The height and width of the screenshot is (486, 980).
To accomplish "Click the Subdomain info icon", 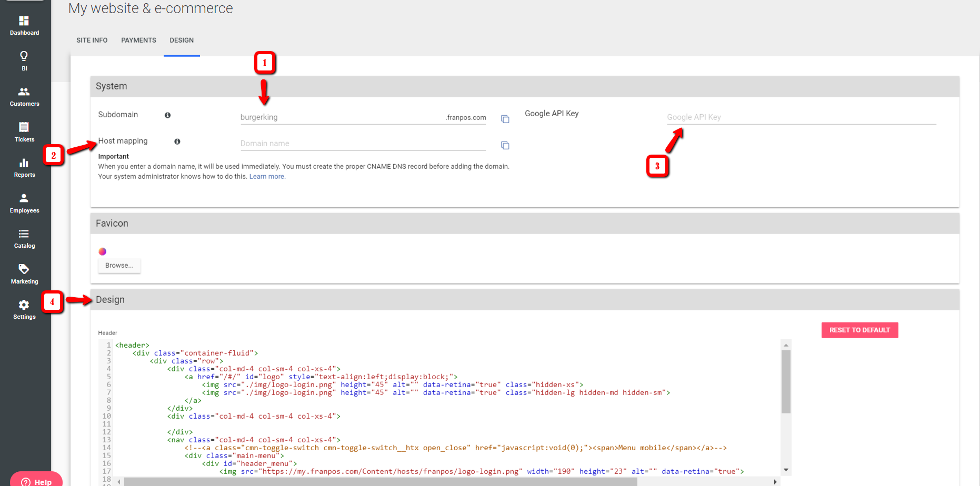I will (167, 115).
